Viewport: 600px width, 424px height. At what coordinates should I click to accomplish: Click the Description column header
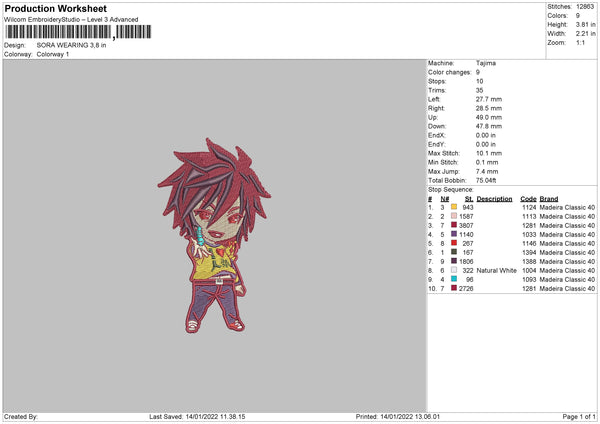pyautogui.click(x=494, y=199)
